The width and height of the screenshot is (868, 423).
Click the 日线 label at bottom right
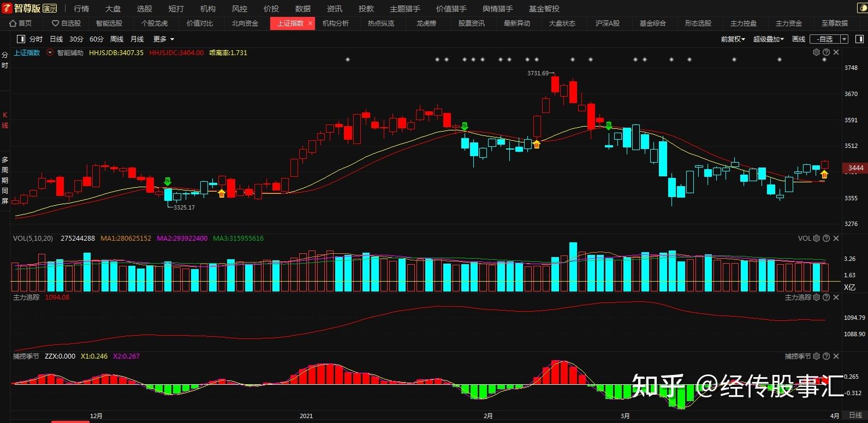855,416
